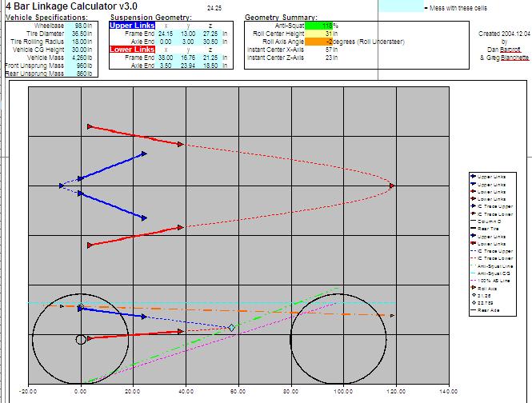Click the 'Roll Center Height' label

278,34
